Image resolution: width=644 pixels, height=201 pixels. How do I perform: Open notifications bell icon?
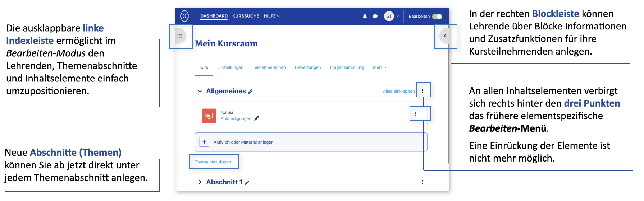tap(365, 16)
